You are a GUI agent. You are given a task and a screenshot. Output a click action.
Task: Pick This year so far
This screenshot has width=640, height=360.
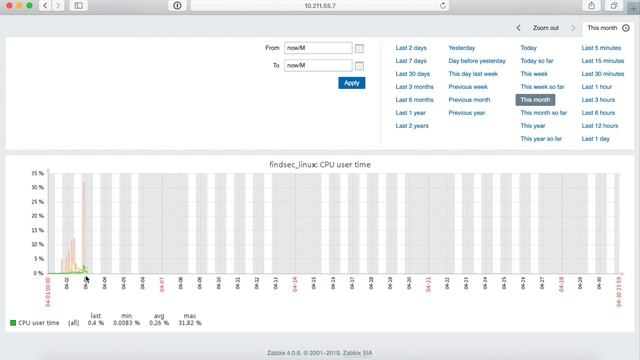pyautogui.click(x=541, y=139)
